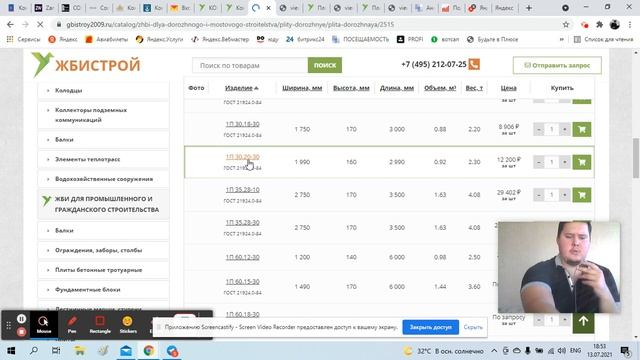Pause the Screencastify recording
The height and width of the screenshot is (360, 640).
(22, 319)
